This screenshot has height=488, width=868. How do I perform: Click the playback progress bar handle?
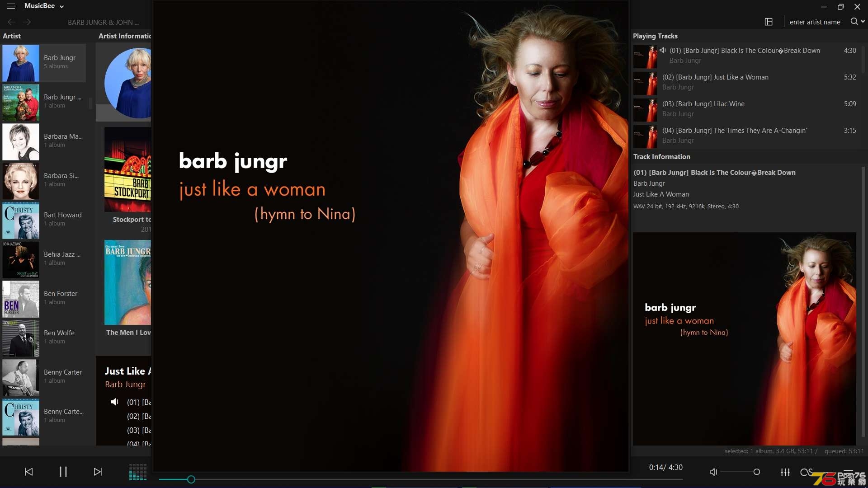click(191, 479)
